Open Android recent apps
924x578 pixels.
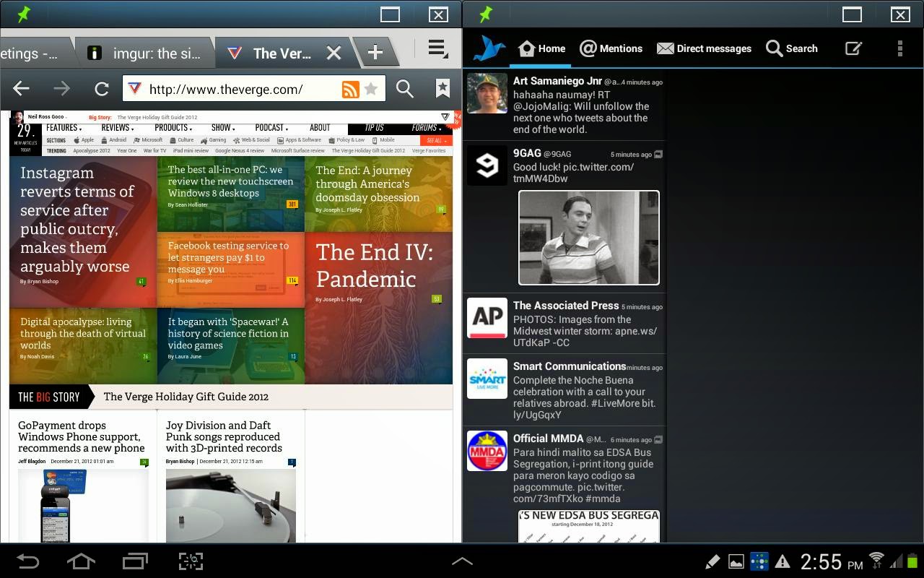tap(135, 561)
